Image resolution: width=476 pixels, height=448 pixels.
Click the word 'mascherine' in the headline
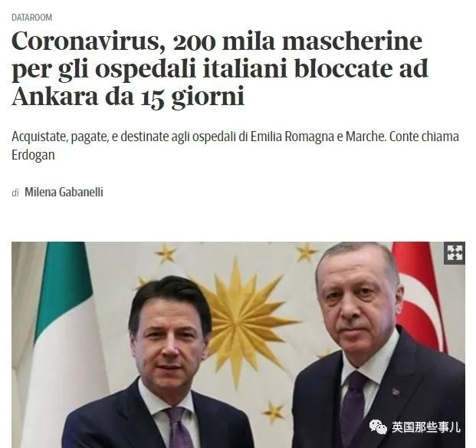[352, 41]
